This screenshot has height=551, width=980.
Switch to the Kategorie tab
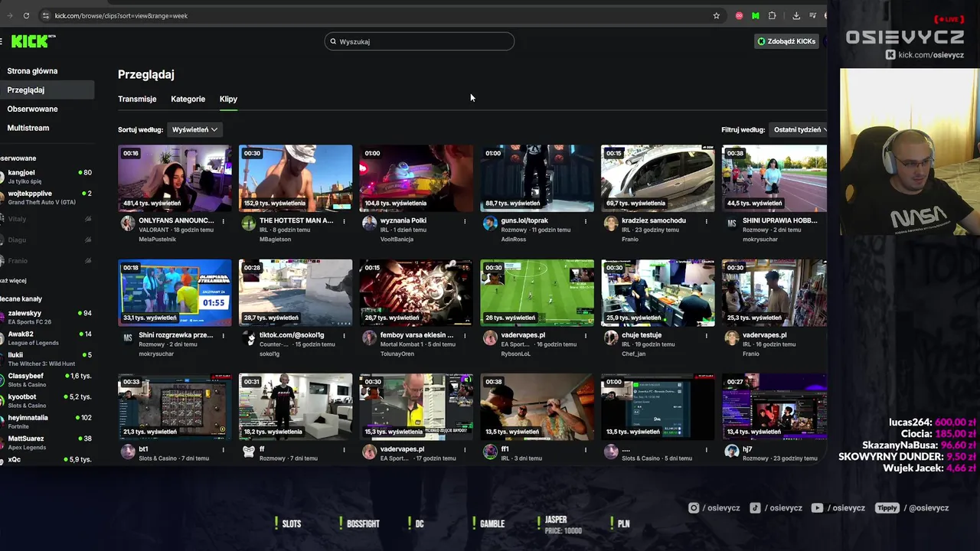188,99
